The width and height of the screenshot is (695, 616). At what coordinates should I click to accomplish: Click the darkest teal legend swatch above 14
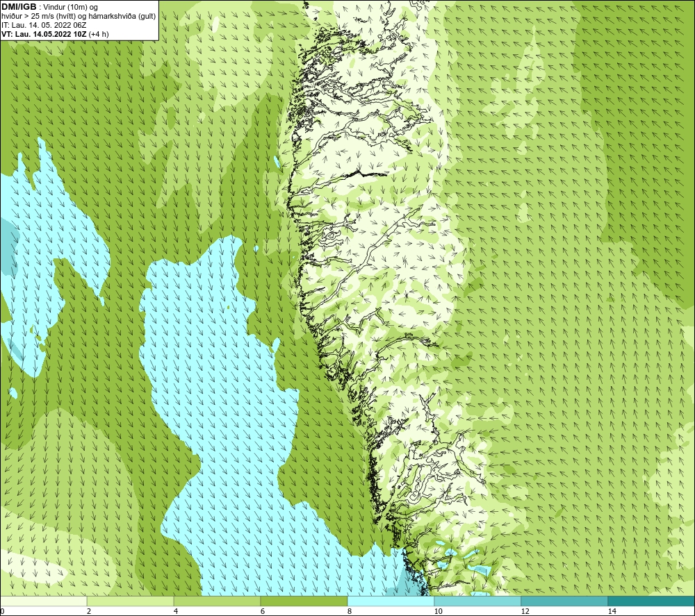click(652, 601)
